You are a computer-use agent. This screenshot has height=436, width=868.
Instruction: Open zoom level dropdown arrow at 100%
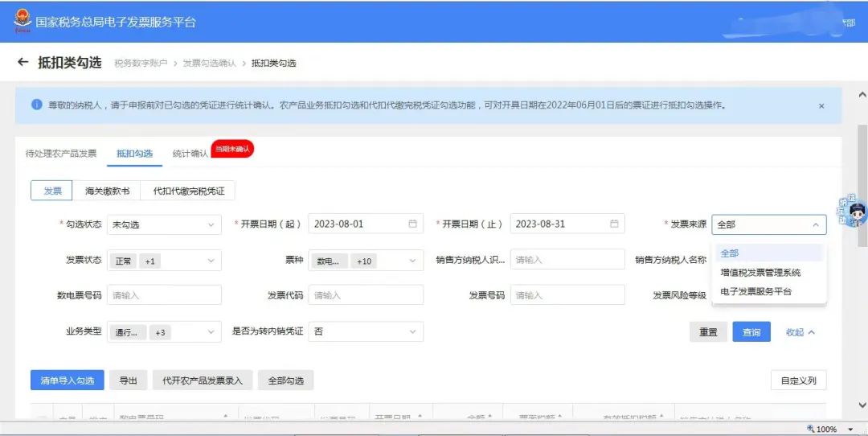pyautogui.click(x=850, y=430)
